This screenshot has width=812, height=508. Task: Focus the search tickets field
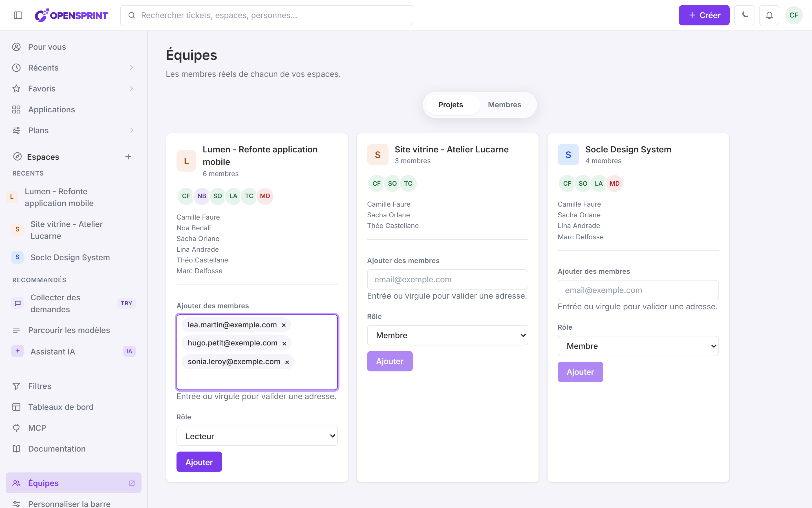pyautogui.click(x=267, y=15)
